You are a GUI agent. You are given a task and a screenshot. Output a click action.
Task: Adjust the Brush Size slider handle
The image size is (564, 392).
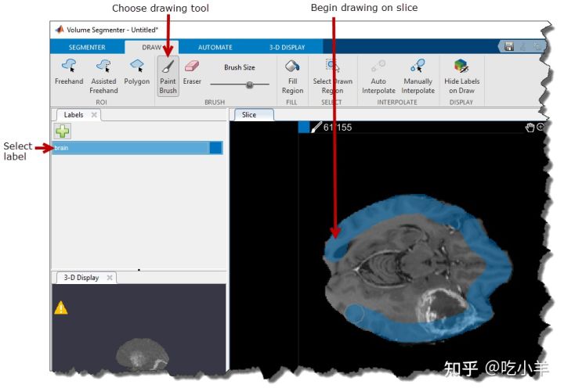[x=250, y=85]
